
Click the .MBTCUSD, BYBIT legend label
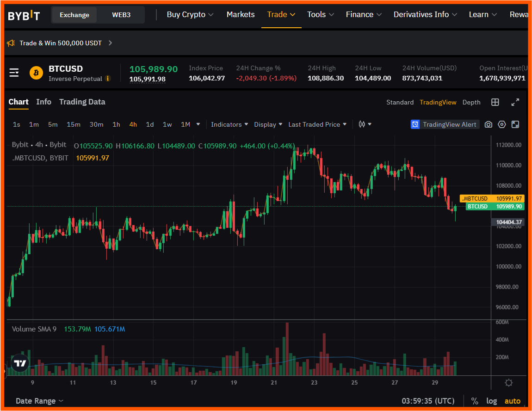(x=40, y=158)
